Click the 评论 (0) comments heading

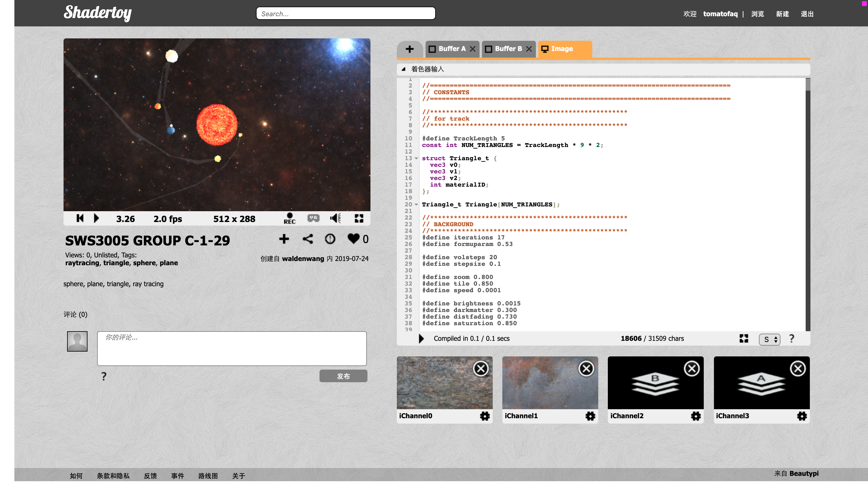(76, 314)
